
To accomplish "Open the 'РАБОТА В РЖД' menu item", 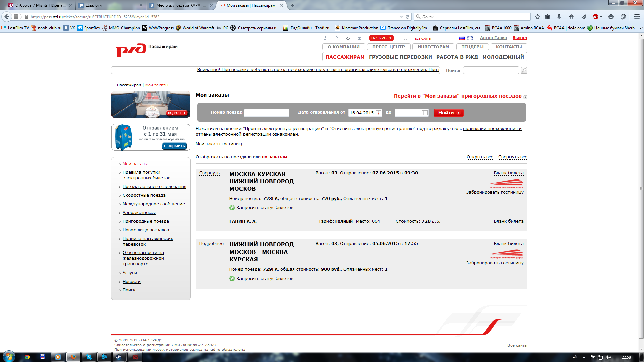I will pyautogui.click(x=457, y=57).
